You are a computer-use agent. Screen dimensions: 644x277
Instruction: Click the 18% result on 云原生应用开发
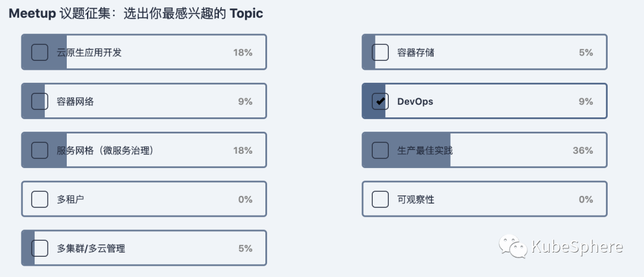pos(243,52)
